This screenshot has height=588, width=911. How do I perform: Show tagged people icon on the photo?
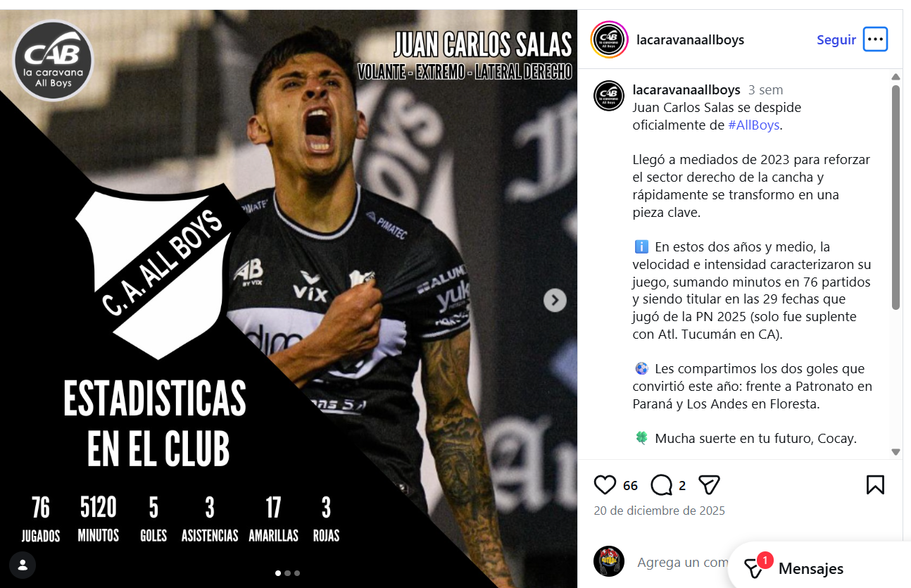(x=23, y=565)
